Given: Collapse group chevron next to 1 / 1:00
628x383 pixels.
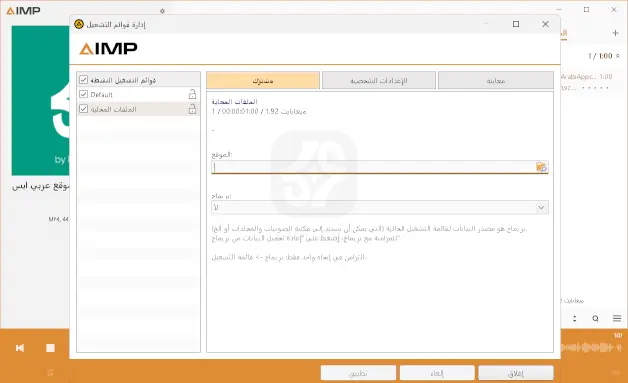Looking at the screenshot, I should pos(618,56).
